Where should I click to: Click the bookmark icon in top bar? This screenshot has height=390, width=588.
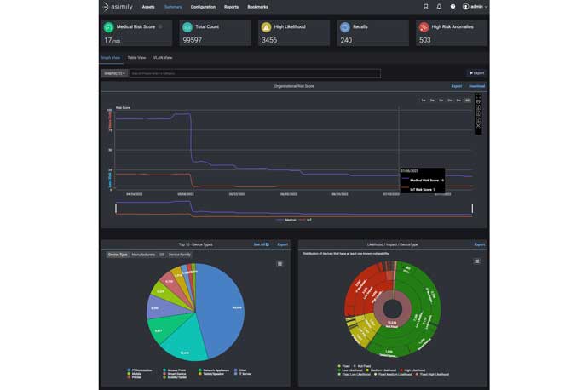(426, 7)
